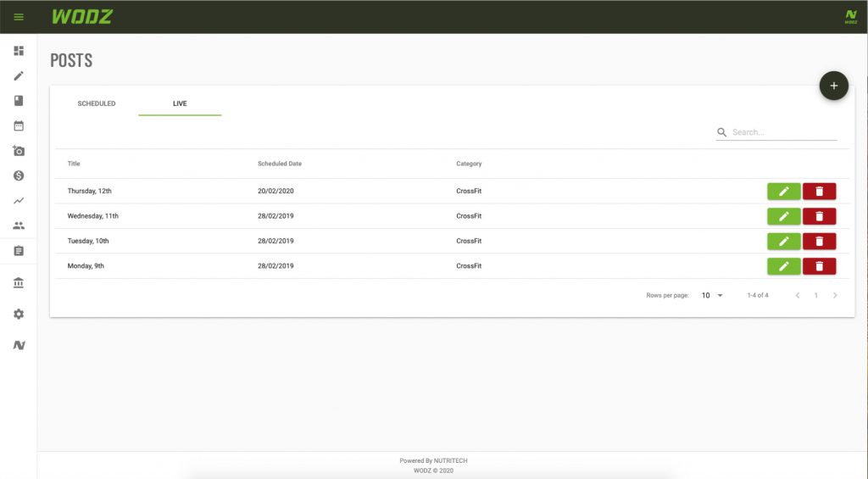Viewport: 868px width, 479px height.
Task: Click the 1-4 of 4 pagination text
Action: [x=758, y=295]
